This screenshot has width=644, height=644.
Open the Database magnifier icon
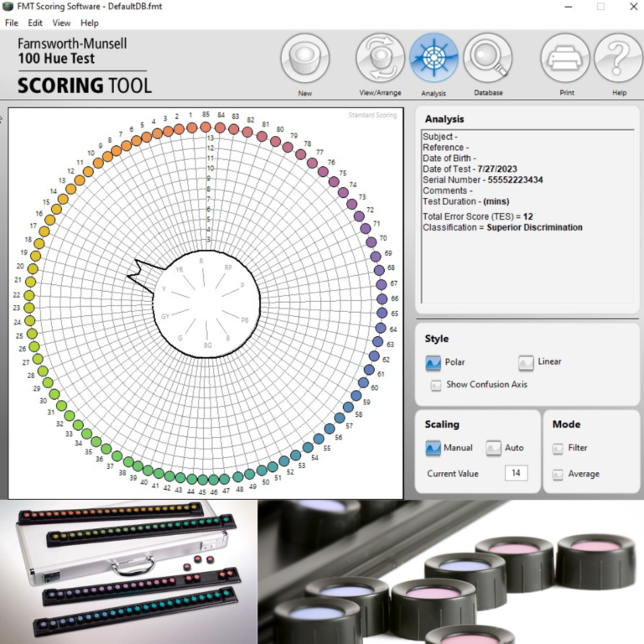488,59
